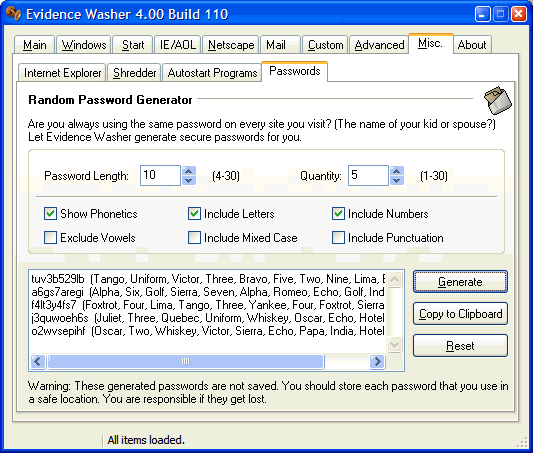Select password line j3quwoeh6s
The height and width of the screenshot is (453, 533).
(208, 318)
